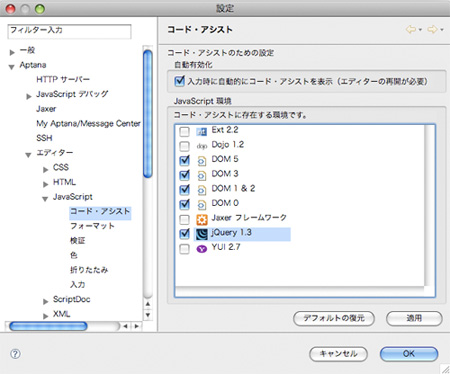Go forward with the right arrow icon
Image resolution: width=450 pixels, height=374 pixels.
pos(432,29)
